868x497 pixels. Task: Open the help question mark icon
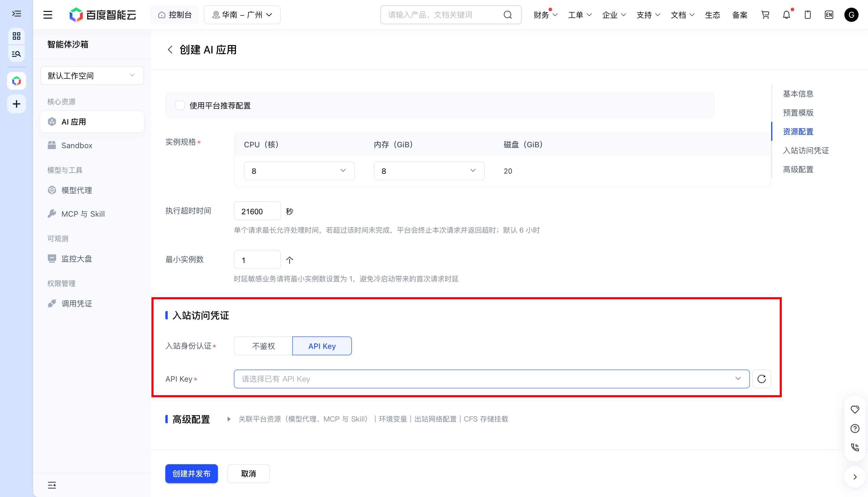point(855,429)
